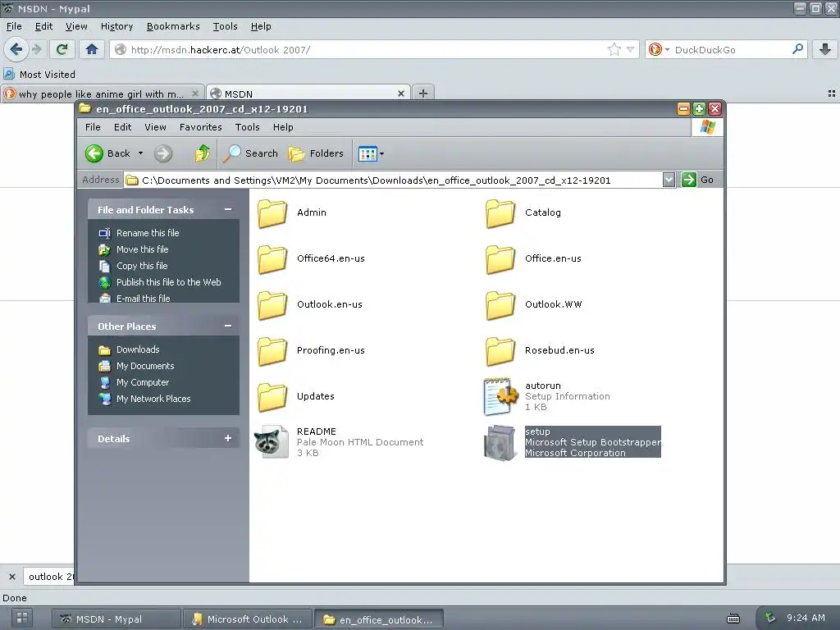
Task: Open the Mypal Downloads arrow button
Action: (x=825, y=49)
